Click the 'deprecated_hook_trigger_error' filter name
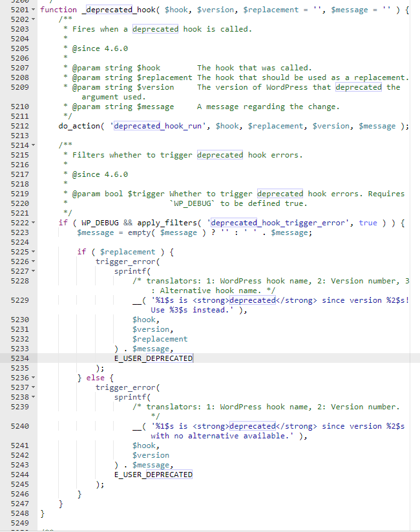This screenshot has height=532, width=420. coord(280,223)
